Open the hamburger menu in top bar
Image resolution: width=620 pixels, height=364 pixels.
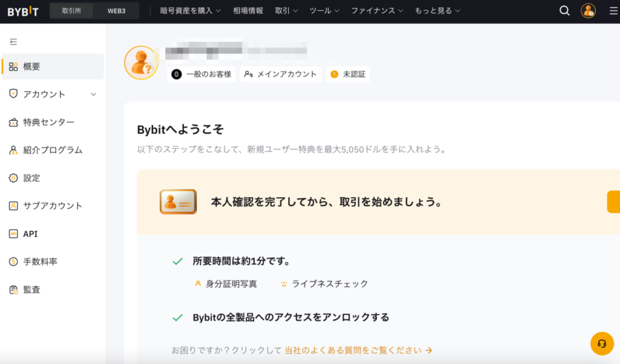[614, 11]
